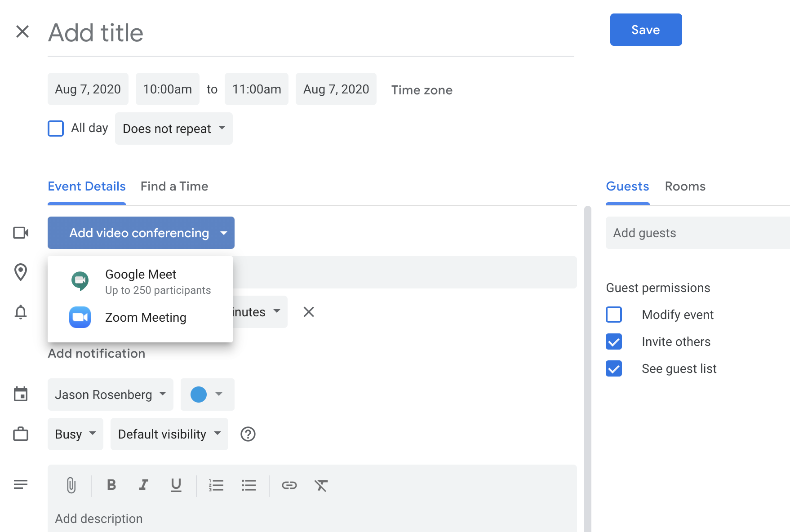Select Google Meet from the menu
The image size is (790, 532).
click(140, 281)
